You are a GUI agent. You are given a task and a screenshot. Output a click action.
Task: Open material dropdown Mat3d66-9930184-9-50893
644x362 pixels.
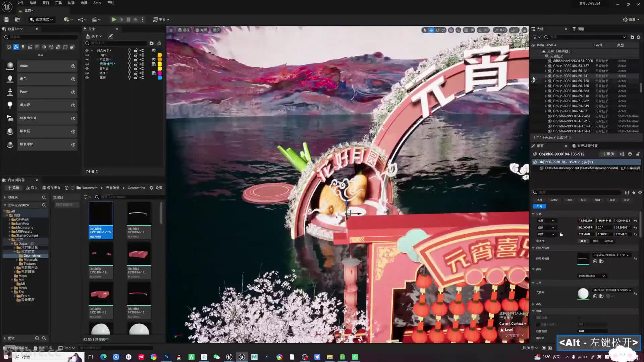pos(612,290)
